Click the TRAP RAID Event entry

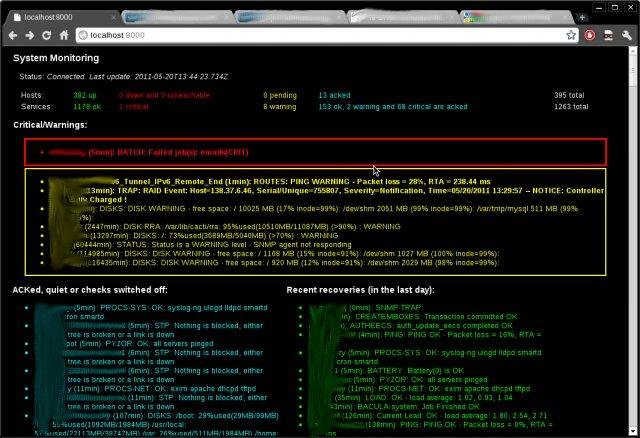tap(326, 195)
